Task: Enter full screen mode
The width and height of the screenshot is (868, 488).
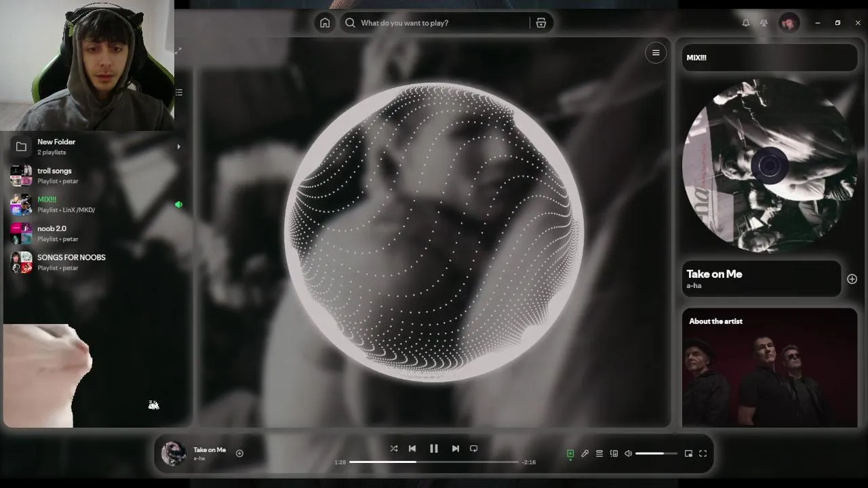Action: point(703,453)
